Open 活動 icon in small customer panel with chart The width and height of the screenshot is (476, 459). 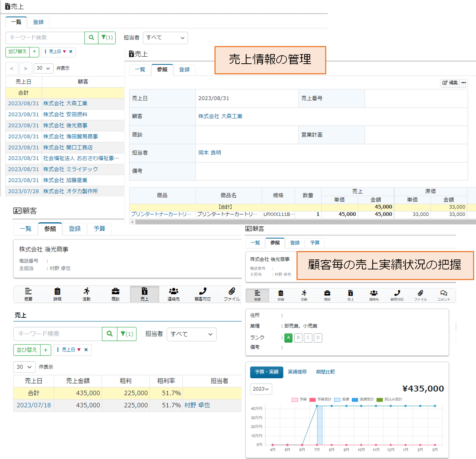tap(304, 295)
